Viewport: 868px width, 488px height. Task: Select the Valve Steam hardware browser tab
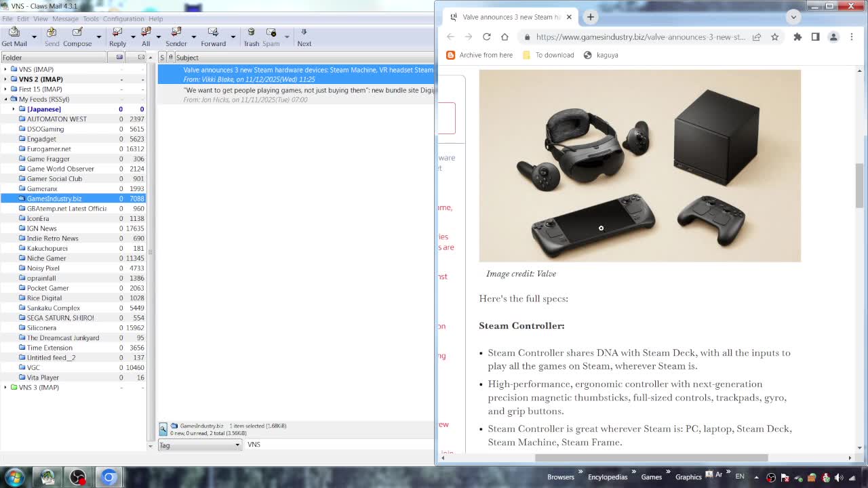(x=509, y=16)
